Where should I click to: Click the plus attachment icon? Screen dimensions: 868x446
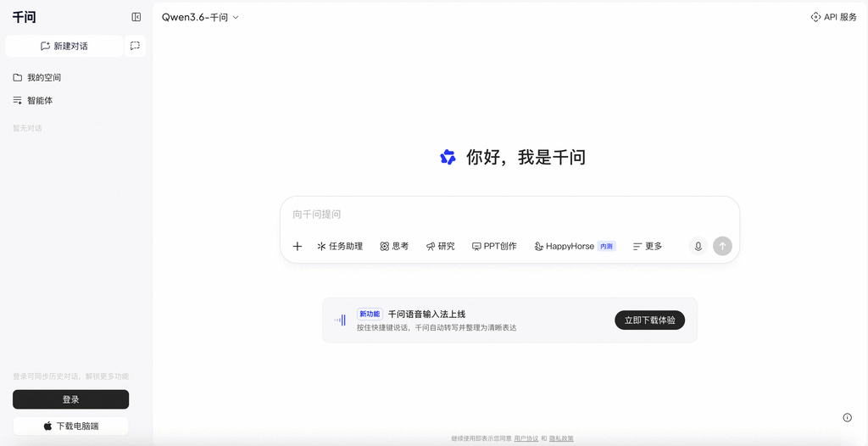click(298, 247)
